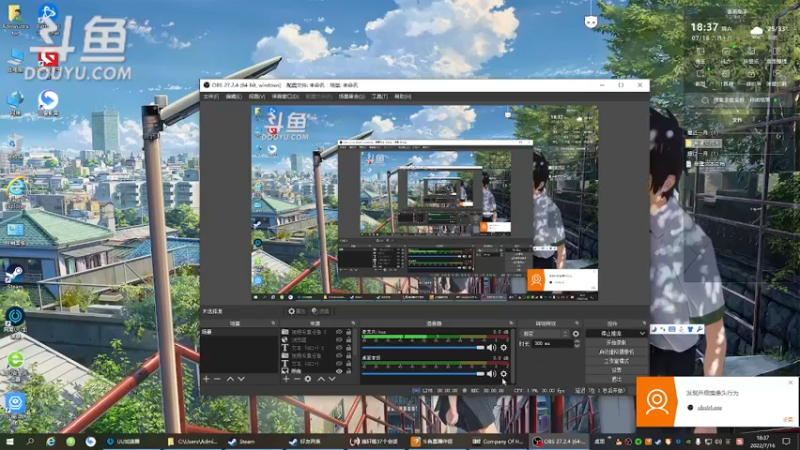
Task: Lock the Text (GDI+) 2 source
Action: pyautogui.click(x=349, y=347)
